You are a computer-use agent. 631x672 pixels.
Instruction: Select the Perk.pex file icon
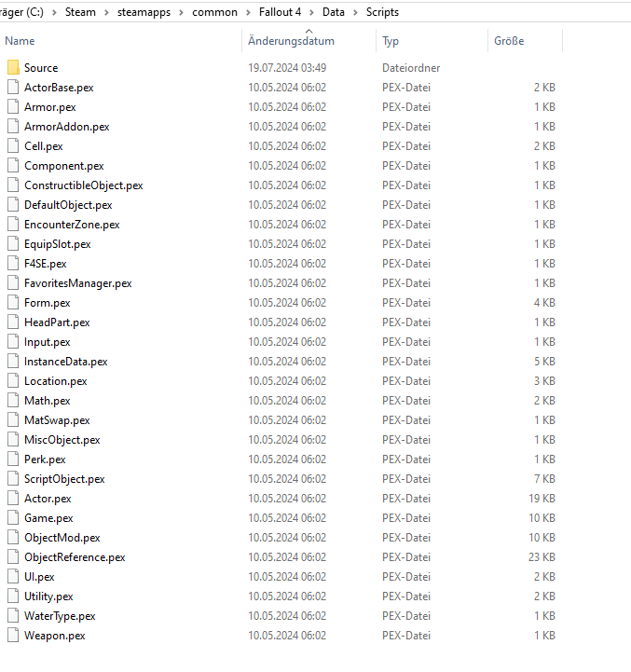pos(13,459)
